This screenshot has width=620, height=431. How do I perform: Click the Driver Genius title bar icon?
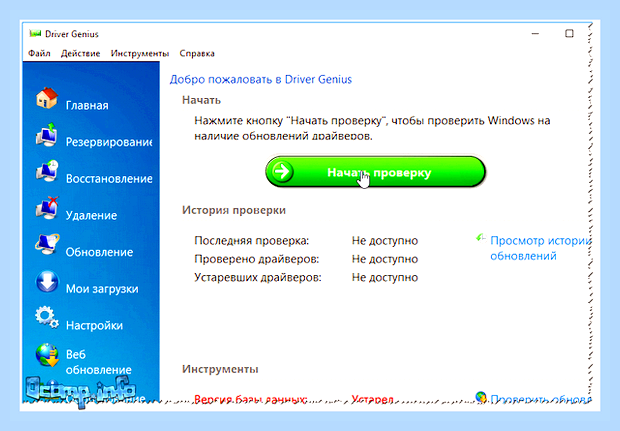click(35, 34)
